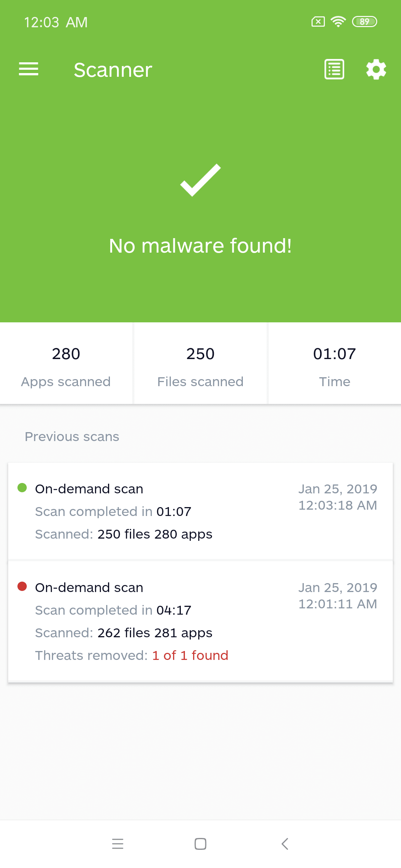Open Android recent apps navigation button
The image size is (401, 868).
point(118,844)
